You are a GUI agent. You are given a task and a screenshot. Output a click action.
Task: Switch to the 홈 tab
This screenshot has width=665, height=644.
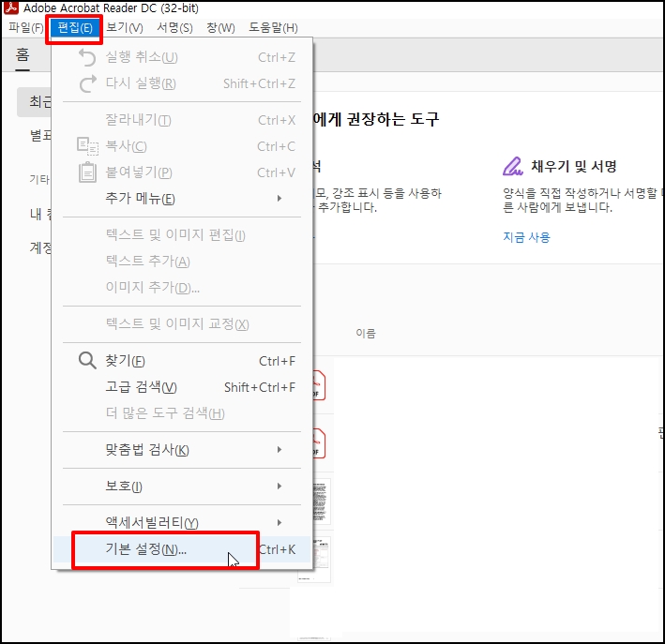tap(23, 55)
